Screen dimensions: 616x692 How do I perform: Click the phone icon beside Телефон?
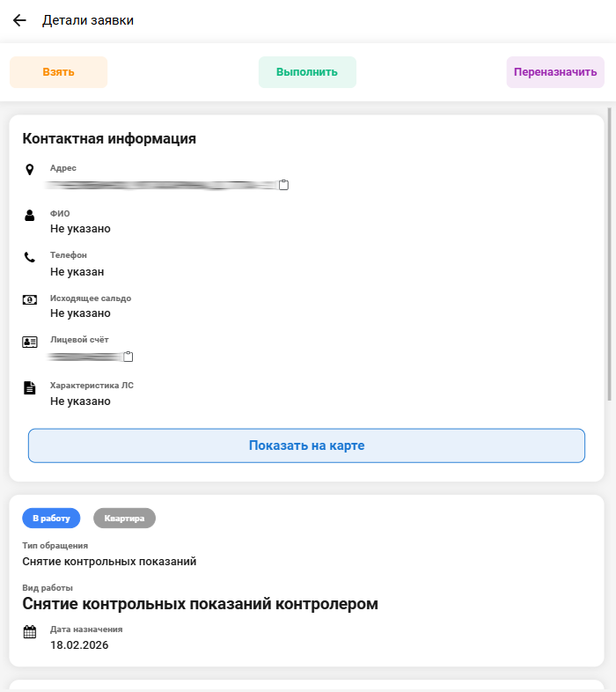coord(30,257)
